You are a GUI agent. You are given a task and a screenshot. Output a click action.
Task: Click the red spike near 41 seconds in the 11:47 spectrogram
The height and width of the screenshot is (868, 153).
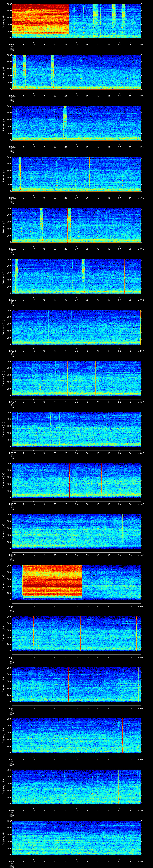pyautogui.click(x=101, y=837)
